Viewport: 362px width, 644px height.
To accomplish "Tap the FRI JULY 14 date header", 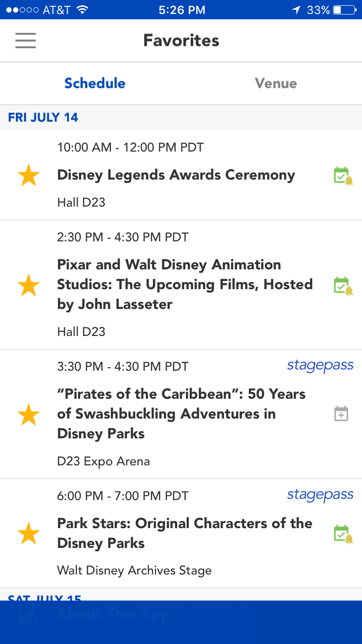I will 43,117.
